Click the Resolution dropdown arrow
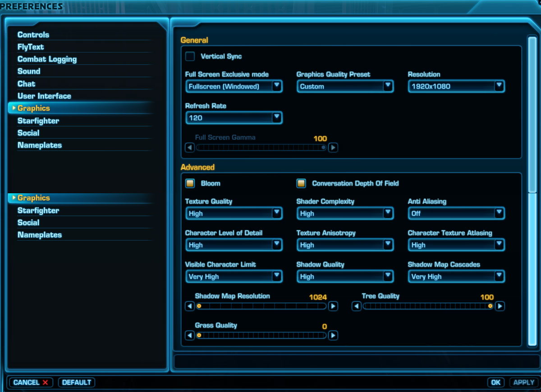541x392 pixels. point(499,86)
